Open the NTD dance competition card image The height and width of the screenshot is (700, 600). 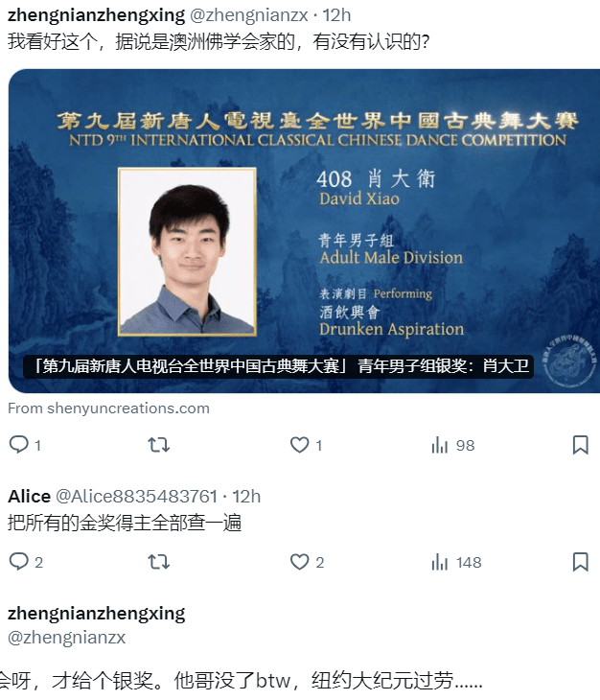point(304,231)
